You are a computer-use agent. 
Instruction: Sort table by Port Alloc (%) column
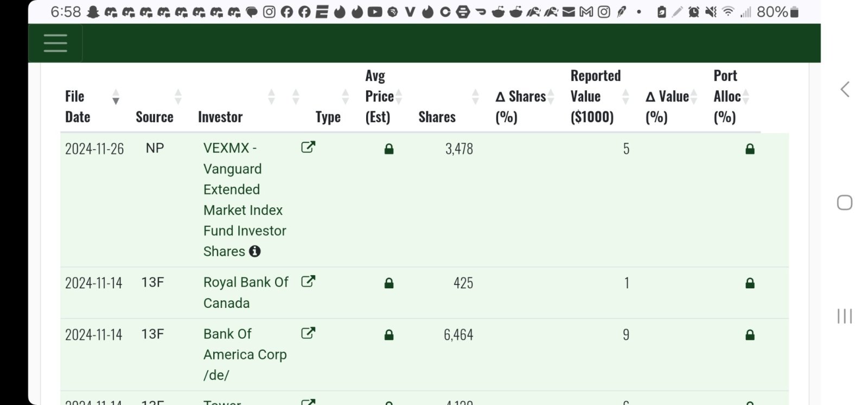point(745,97)
